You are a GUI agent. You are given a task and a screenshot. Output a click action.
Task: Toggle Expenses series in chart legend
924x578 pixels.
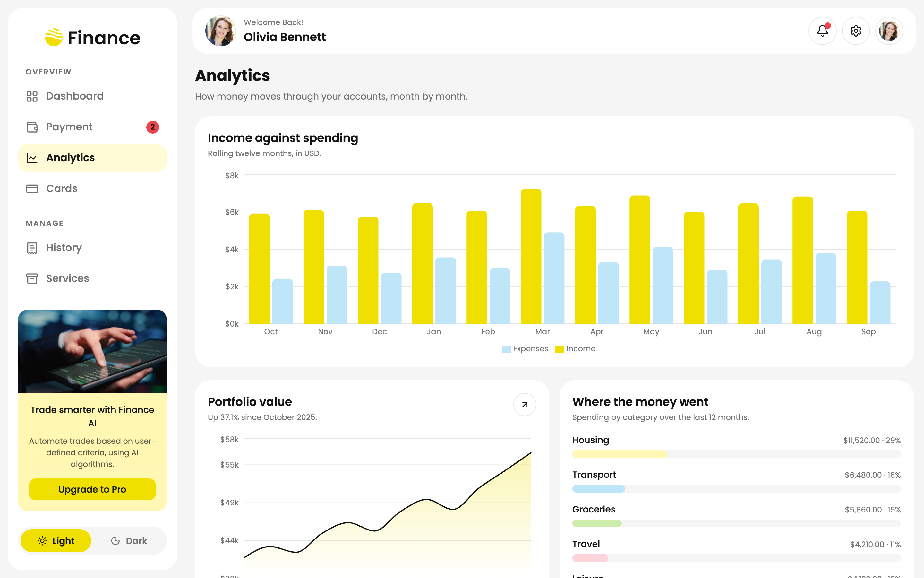(525, 349)
